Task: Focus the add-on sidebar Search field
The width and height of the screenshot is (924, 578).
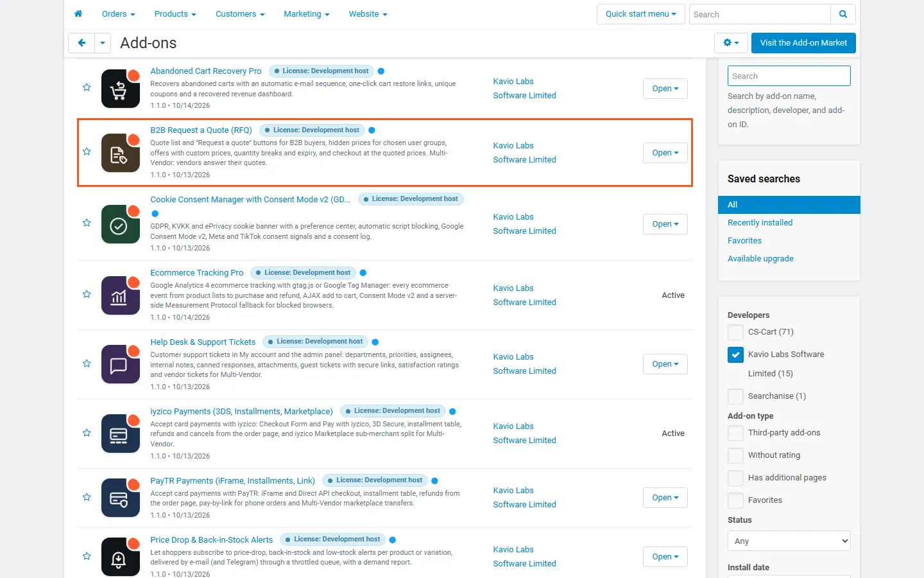Action: tap(789, 76)
